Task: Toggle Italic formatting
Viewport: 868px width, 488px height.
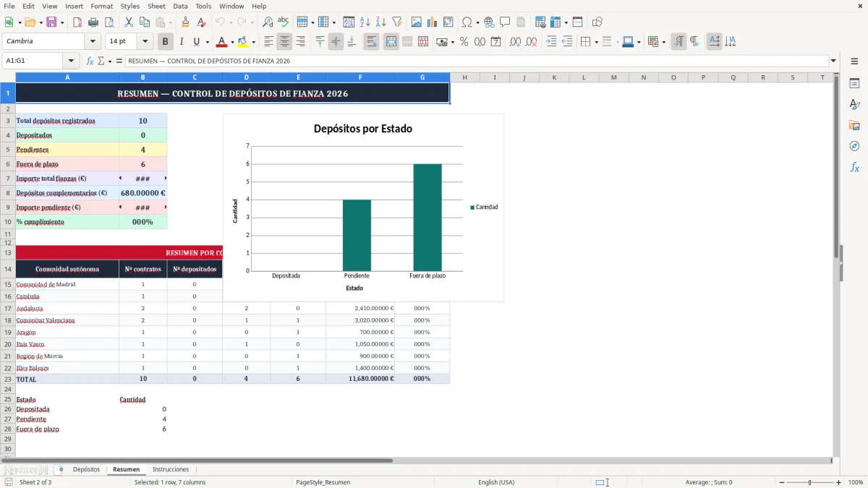Action: 182,42
